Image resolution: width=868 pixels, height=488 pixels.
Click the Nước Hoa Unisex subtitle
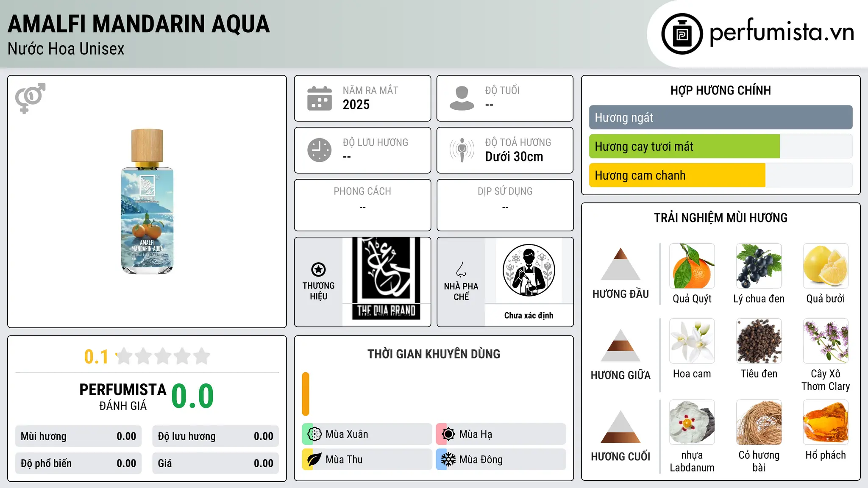[66, 49]
